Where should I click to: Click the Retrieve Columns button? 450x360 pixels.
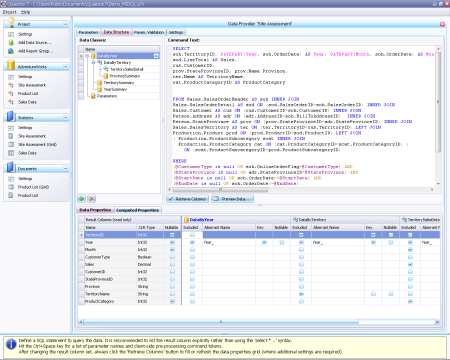187,199
